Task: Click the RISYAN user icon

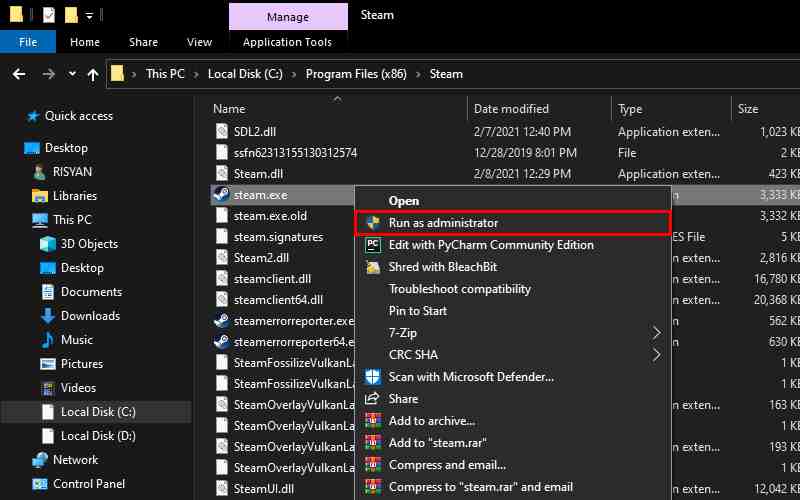Action: 39,172
